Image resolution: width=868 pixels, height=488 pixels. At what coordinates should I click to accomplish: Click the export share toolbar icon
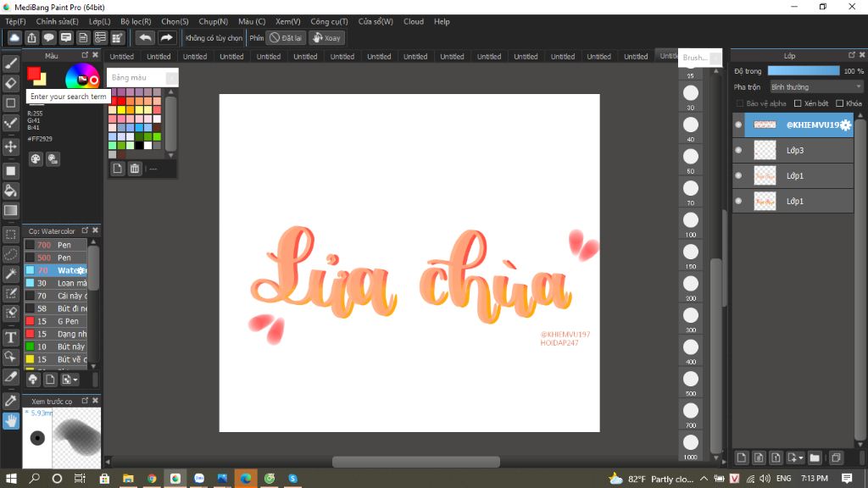31,37
